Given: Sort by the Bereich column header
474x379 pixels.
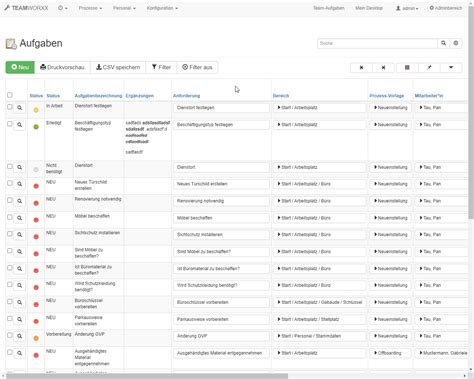Looking at the screenshot, I should tap(281, 96).
